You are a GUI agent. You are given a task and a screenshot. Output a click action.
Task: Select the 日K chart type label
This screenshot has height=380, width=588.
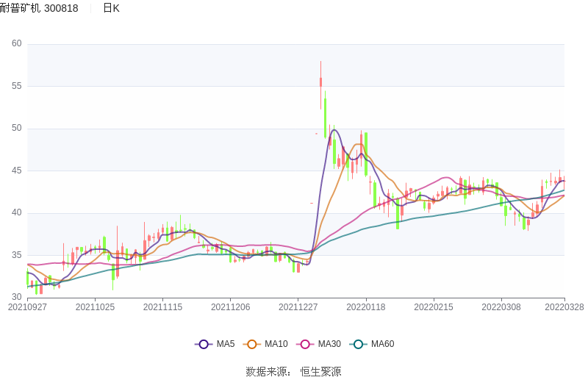pyautogui.click(x=111, y=8)
